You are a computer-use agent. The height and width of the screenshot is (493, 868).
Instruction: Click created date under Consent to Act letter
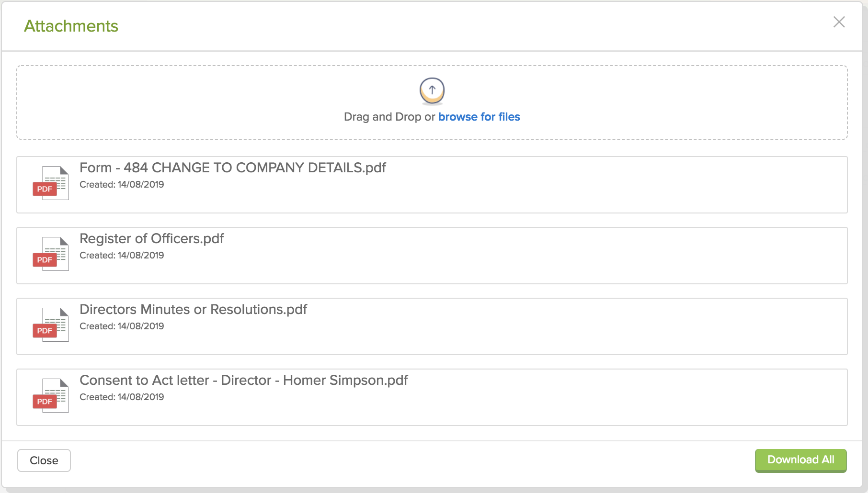click(122, 397)
